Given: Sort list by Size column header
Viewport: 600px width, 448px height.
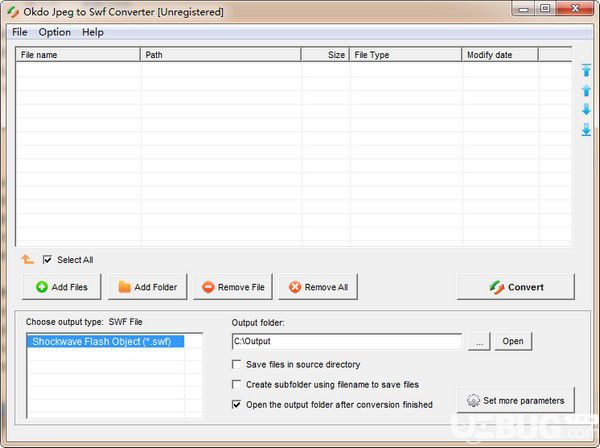Looking at the screenshot, I should (325, 55).
